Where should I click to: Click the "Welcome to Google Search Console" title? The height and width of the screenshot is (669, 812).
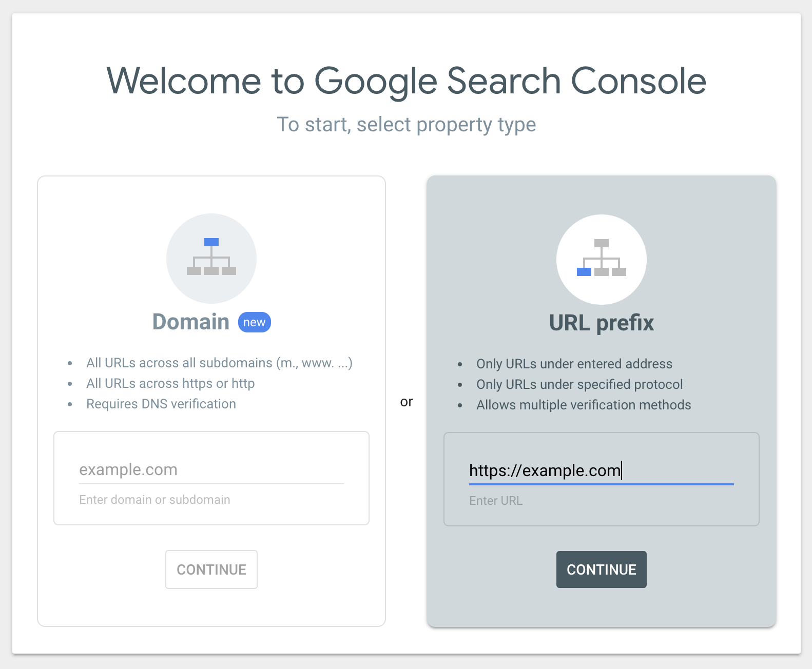pos(406,81)
